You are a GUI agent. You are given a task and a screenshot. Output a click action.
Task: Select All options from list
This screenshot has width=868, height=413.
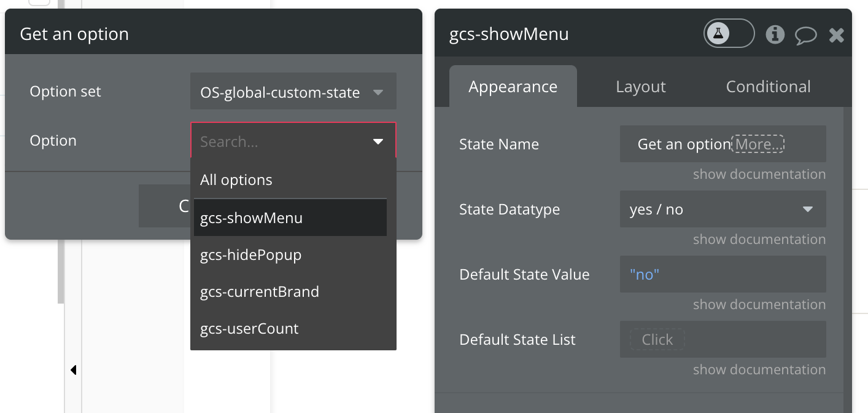point(236,180)
